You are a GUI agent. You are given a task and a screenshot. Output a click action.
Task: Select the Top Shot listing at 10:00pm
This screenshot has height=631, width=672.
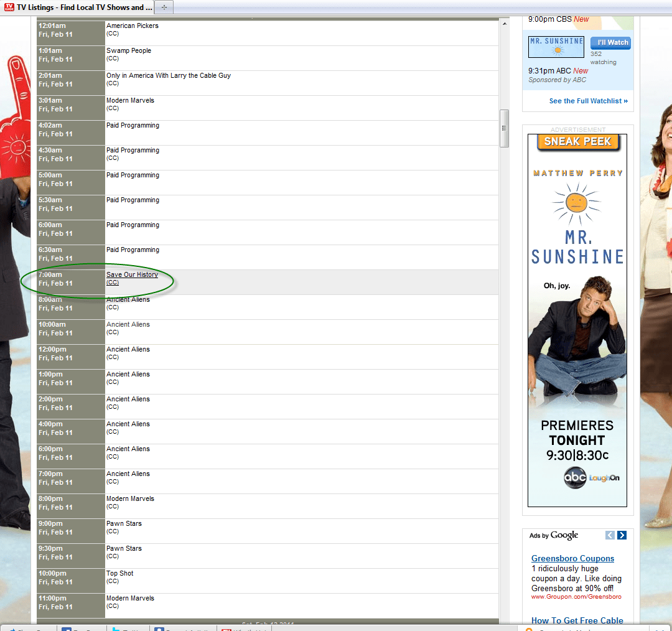point(119,573)
